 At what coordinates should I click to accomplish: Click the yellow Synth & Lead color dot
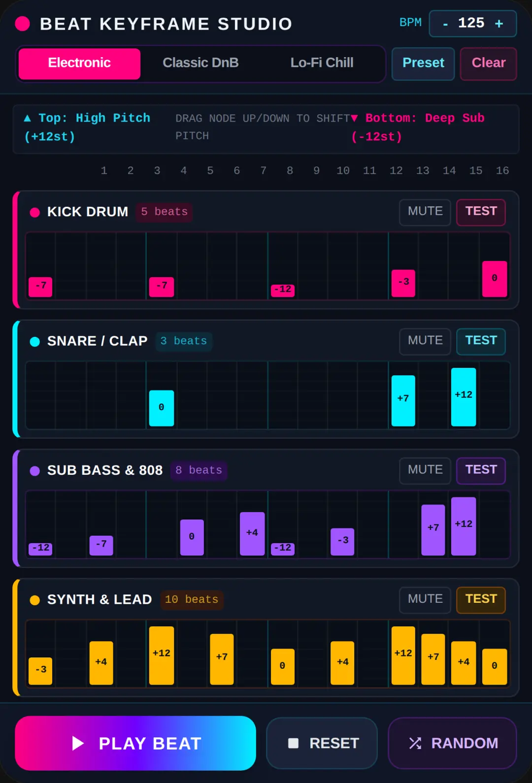click(34, 600)
